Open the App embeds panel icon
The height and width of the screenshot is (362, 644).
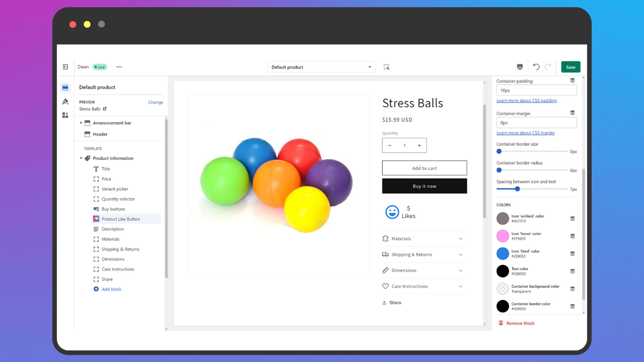65,115
